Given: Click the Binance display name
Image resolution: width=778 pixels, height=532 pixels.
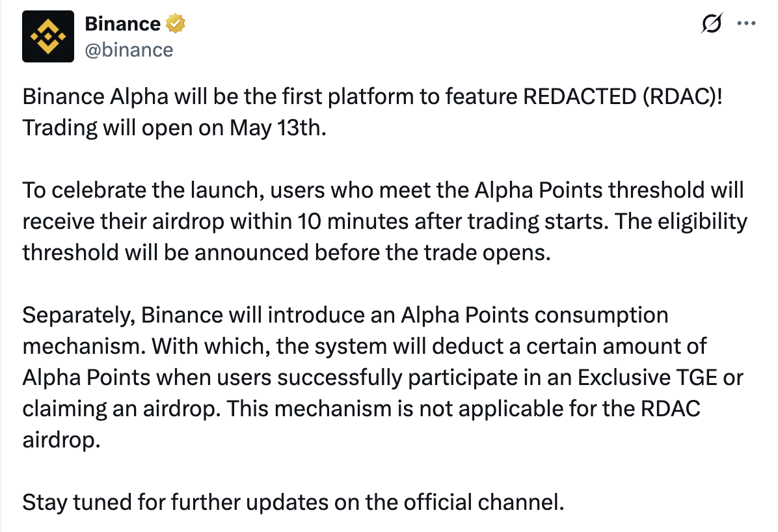Looking at the screenshot, I should 122,23.
